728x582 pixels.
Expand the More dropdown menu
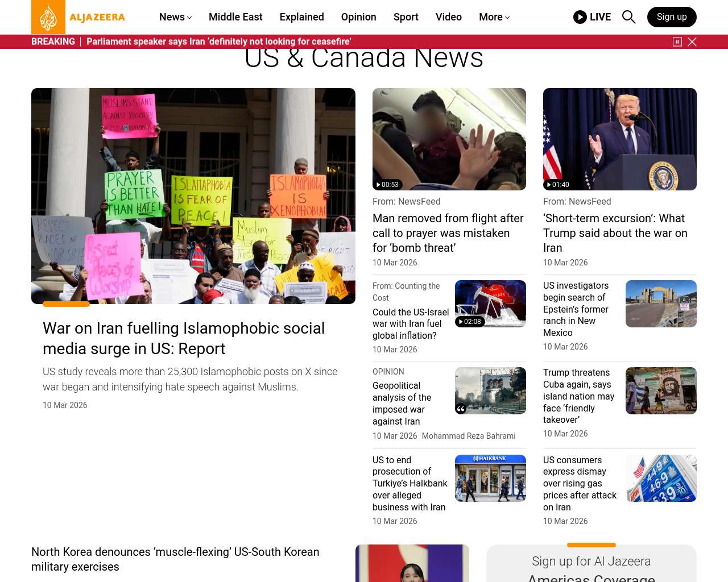[494, 17]
